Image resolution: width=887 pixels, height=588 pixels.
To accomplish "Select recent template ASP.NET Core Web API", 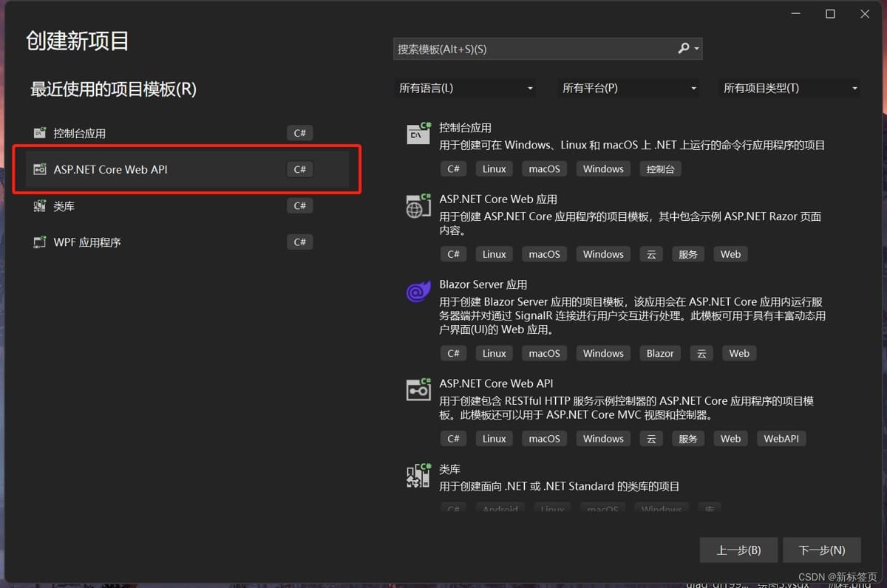I will click(187, 169).
